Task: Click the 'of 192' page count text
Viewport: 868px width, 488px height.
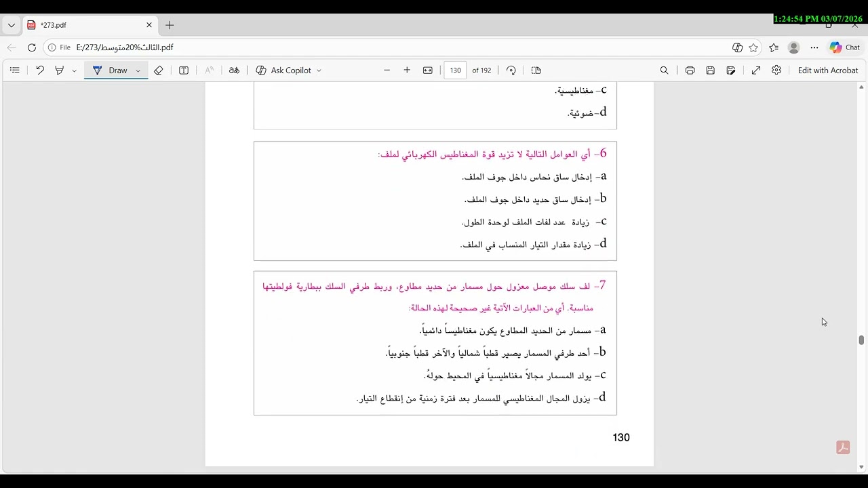Action: pyautogui.click(x=481, y=70)
